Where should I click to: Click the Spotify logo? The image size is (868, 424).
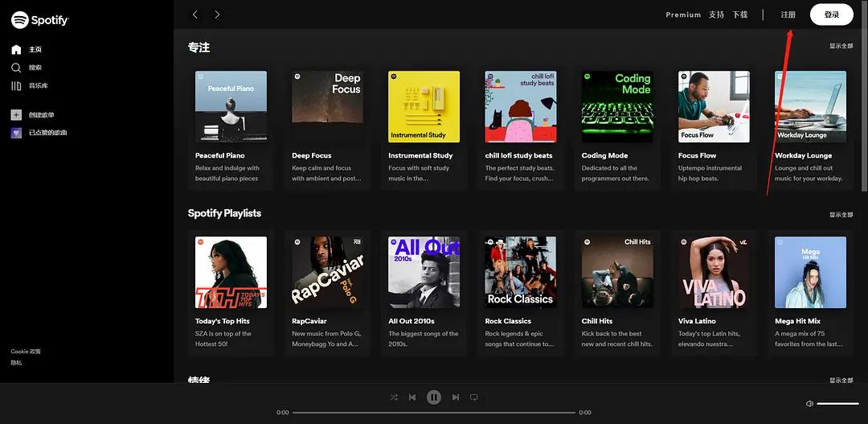[x=40, y=20]
